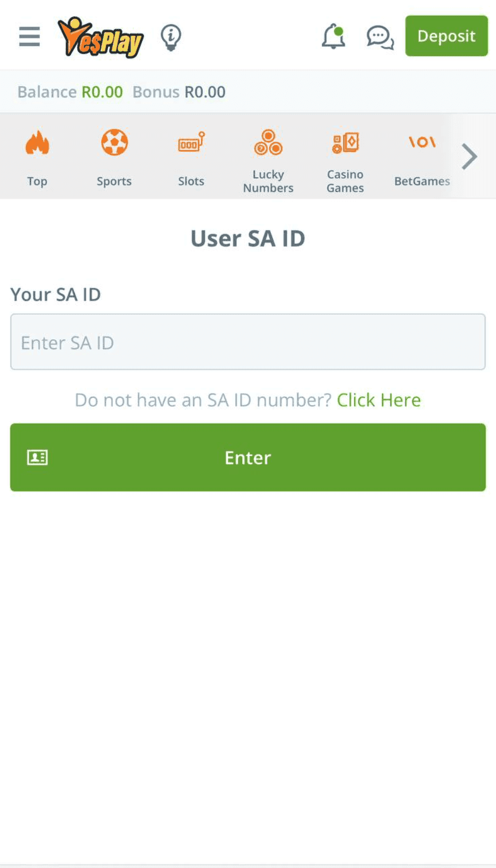
Task: Click the Deposit button
Action: [447, 36]
